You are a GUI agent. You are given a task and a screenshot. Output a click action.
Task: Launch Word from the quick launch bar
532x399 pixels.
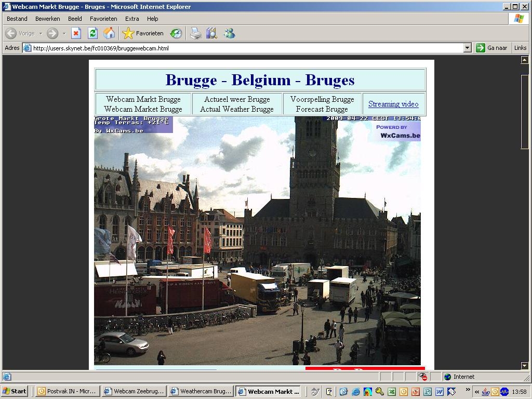coord(440,392)
